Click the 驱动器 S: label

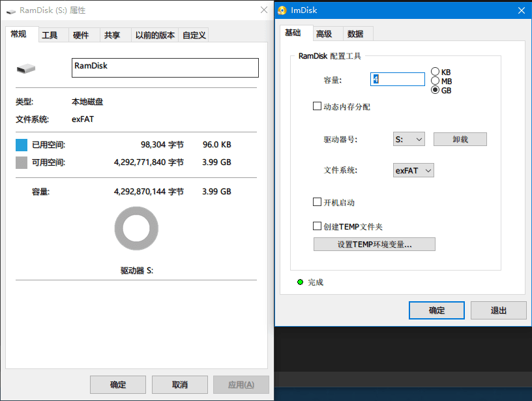(x=137, y=271)
